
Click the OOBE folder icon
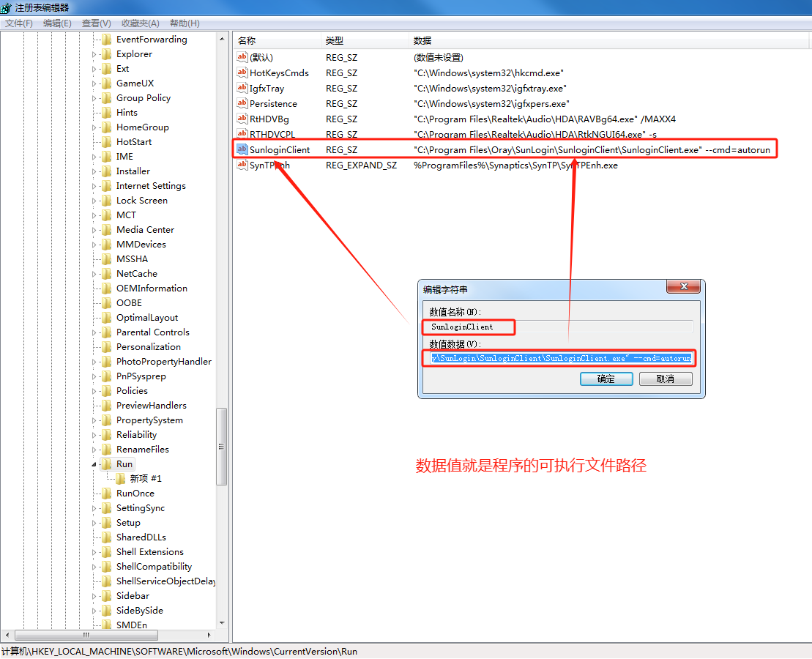[107, 303]
